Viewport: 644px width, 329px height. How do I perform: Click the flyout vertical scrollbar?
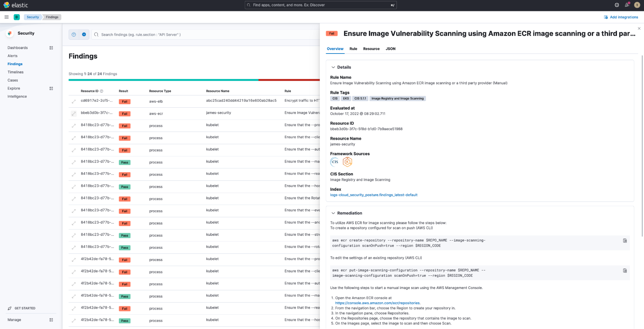tap(642, 145)
